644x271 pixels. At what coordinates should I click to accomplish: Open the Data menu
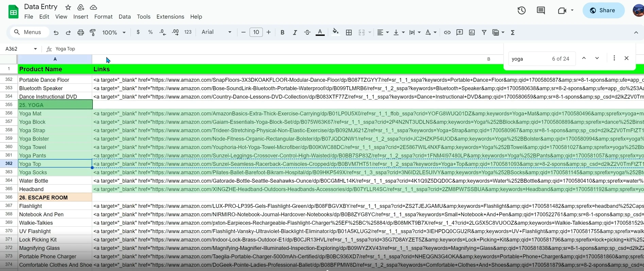click(x=125, y=17)
